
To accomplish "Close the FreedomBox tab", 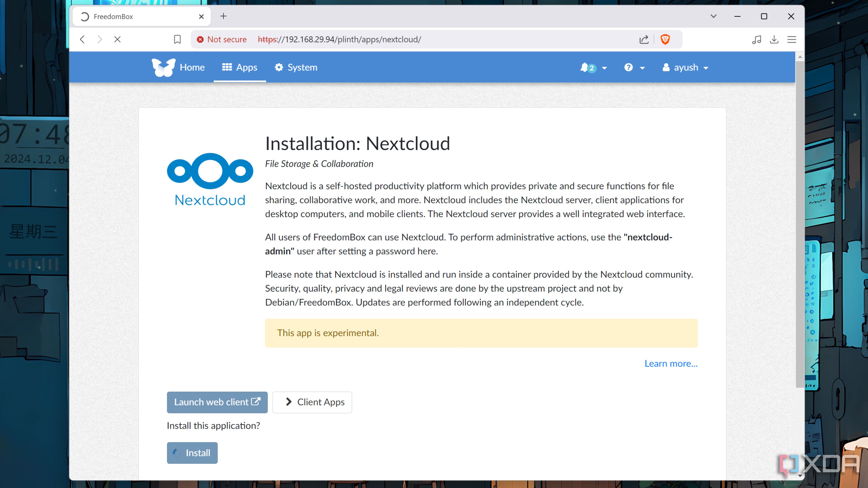I will click(201, 16).
